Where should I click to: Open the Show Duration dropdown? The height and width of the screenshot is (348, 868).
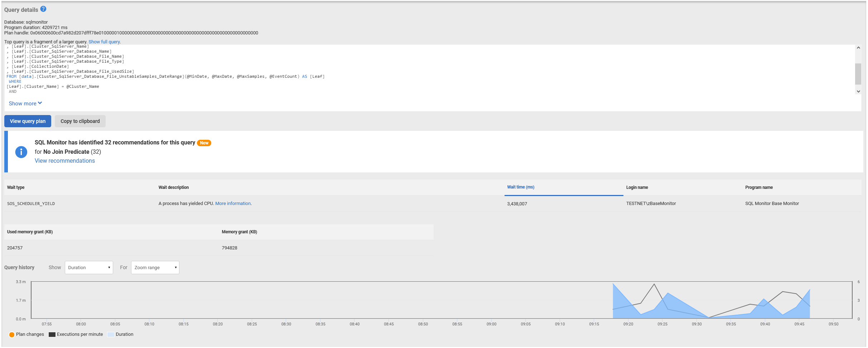pos(88,267)
